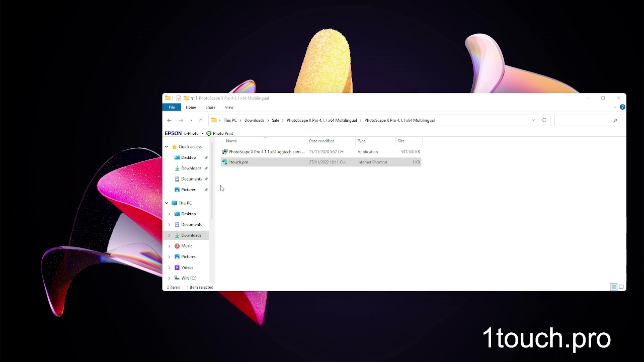Open pinned Downloads under Quick access
The width and height of the screenshot is (644, 362).
(191, 168)
